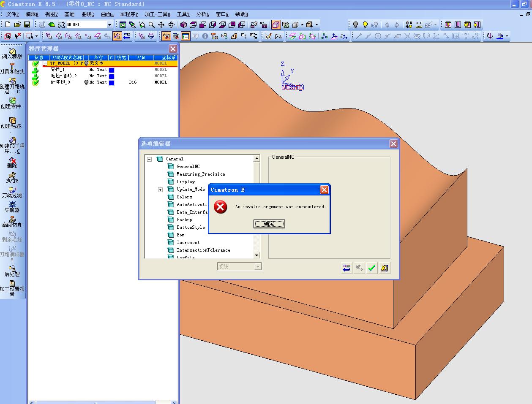Screen dimensions: 532x404
Task: Click the save floppy disk icon
Action: [27, 24]
